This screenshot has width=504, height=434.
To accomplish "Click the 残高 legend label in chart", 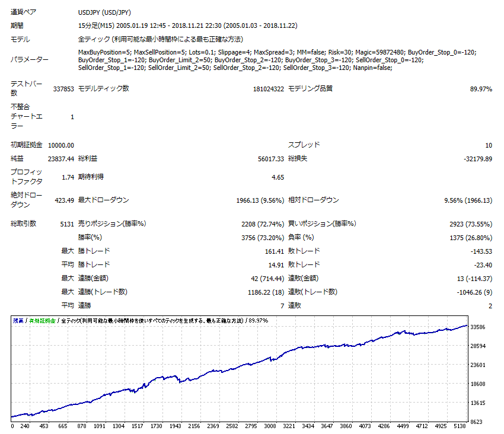I will [18, 321].
